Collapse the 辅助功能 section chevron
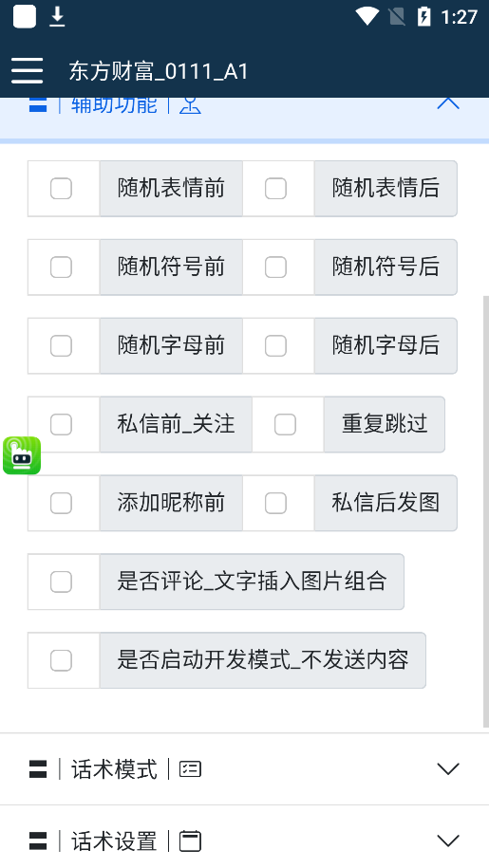489x868 pixels. pyautogui.click(x=448, y=103)
